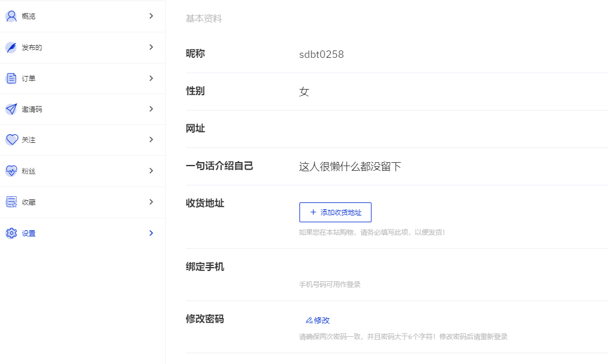This screenshot has height=364, width=608.
Task: Click the edit pencil icon beside 修改
Action: coord(310,320)
